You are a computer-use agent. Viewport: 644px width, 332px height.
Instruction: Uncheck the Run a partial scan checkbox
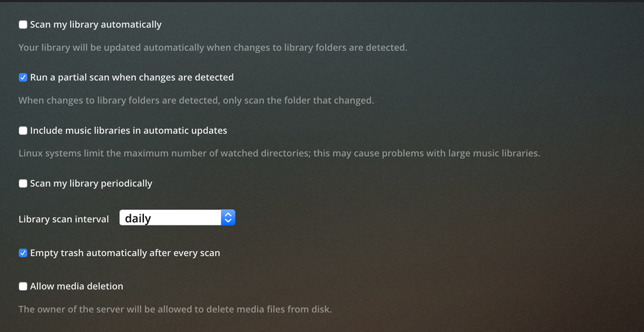pos(23,78)
